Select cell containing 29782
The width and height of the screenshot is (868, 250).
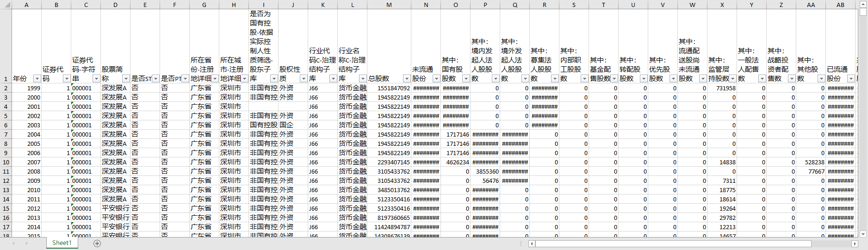tap(722, 218)
